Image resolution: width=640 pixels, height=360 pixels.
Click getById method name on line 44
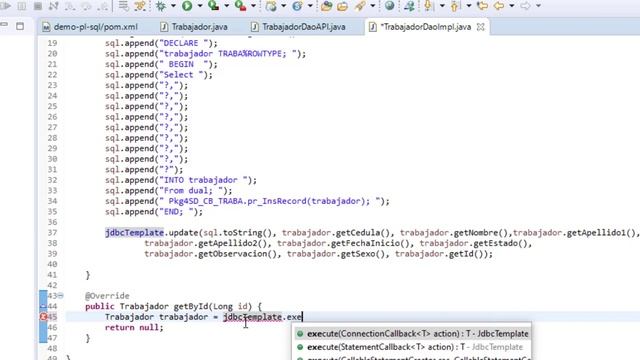(191, 306)
